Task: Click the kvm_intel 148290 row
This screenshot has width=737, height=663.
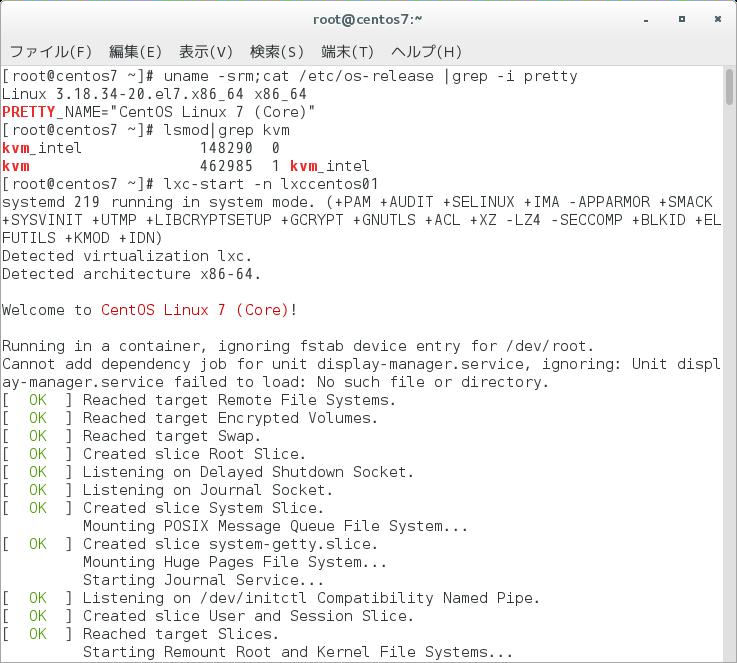Action: (141, 148)
